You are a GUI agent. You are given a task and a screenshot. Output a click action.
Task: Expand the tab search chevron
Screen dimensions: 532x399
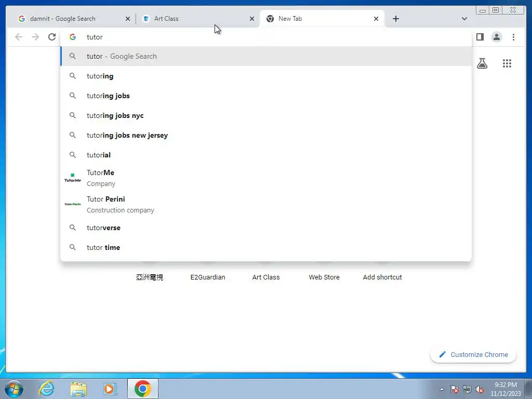pos(464,19)
